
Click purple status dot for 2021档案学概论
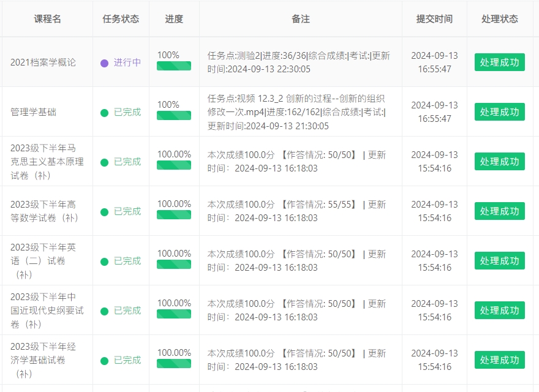pos(104,62)
